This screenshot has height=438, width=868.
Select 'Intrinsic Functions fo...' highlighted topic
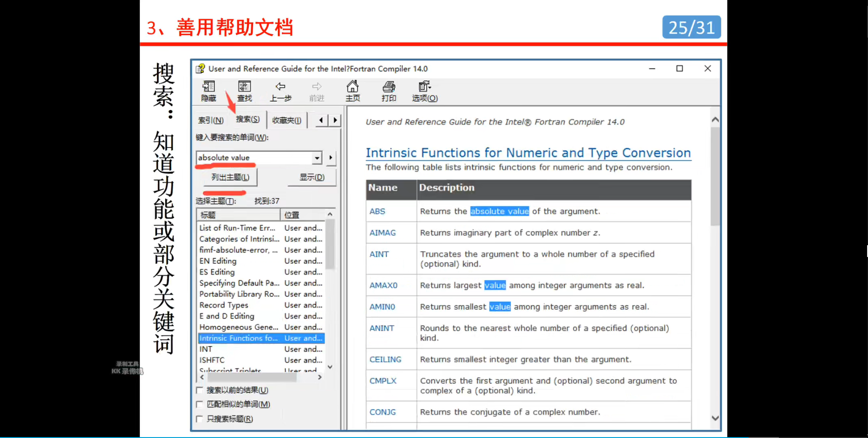(261, 338)
